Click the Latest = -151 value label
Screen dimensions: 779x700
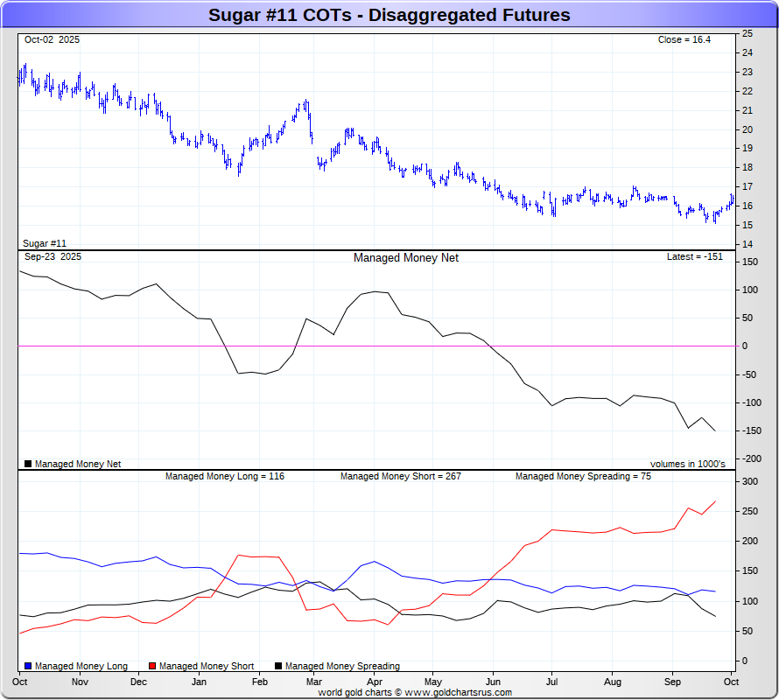click(695, 257)
